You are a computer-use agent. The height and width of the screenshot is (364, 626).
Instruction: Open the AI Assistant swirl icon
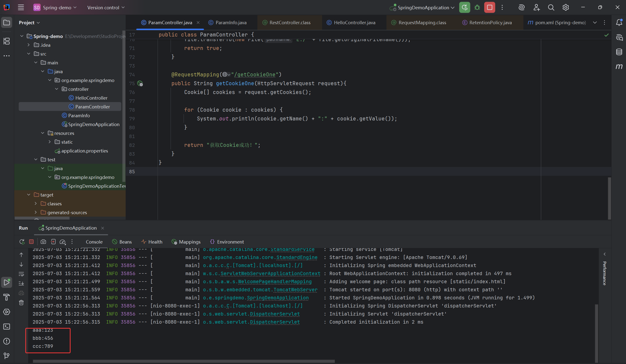[x=522, y=7]
